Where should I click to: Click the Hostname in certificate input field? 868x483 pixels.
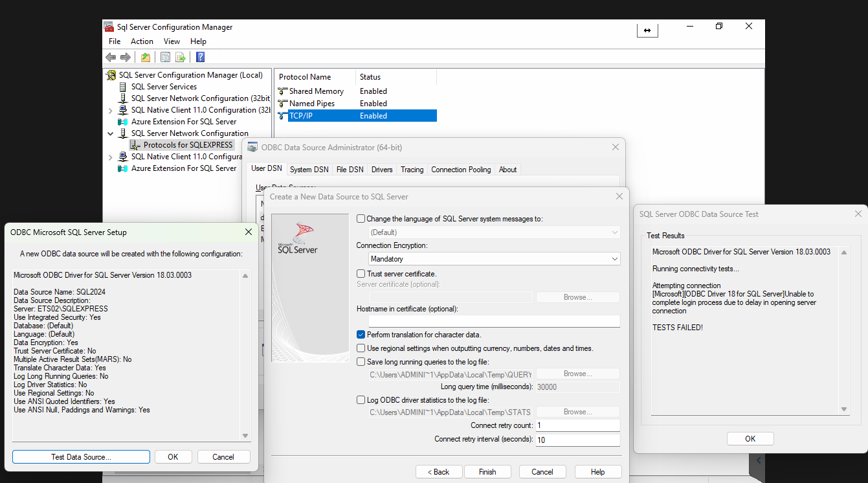[x=495, y=321]
